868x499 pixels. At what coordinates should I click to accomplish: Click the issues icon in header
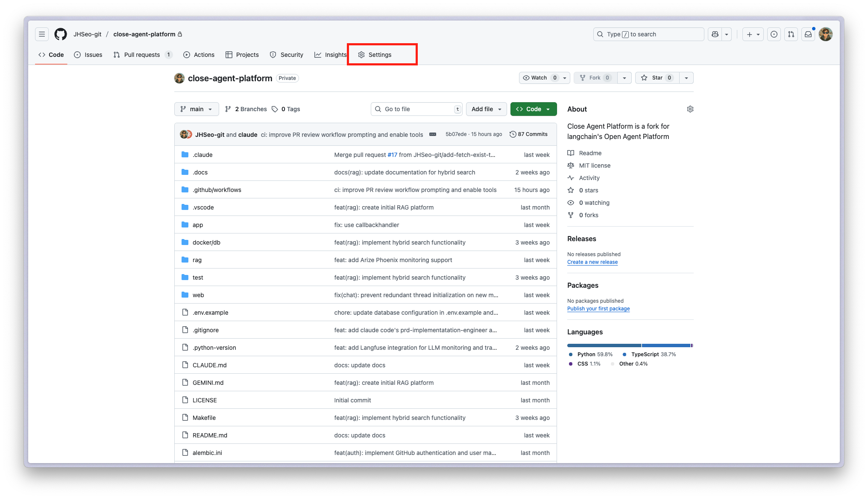[x=774, y=34]
